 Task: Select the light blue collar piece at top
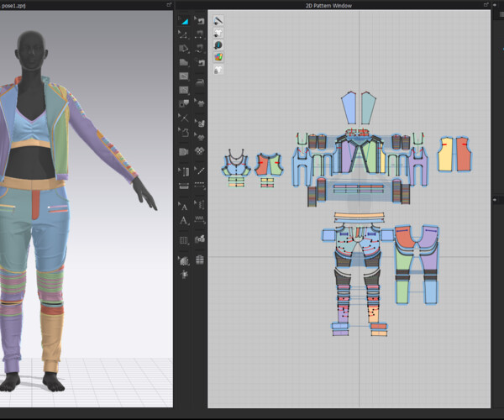pos(349,108)
